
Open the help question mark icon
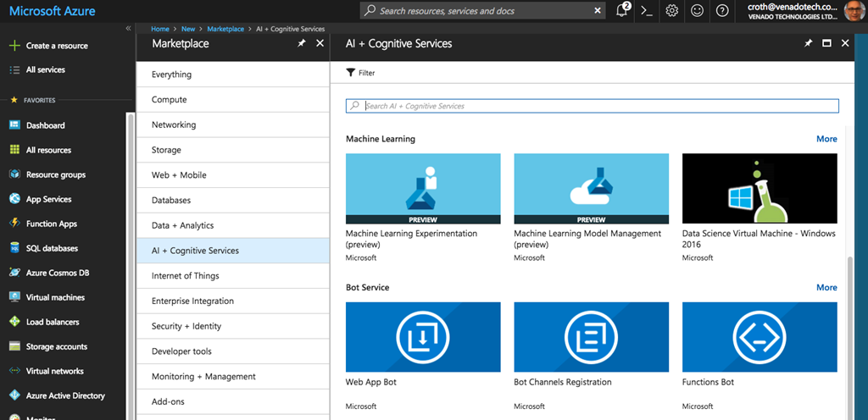[x=722, y=10]
